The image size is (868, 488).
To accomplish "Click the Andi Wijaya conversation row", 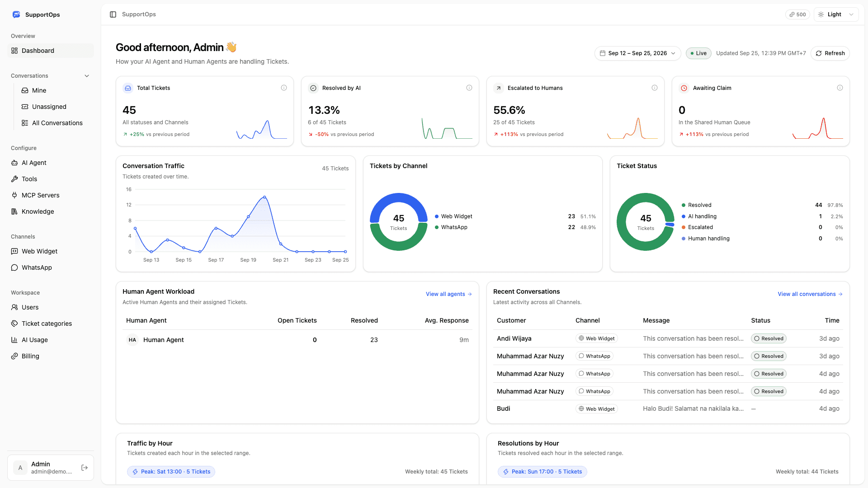I will pos(668,338).
